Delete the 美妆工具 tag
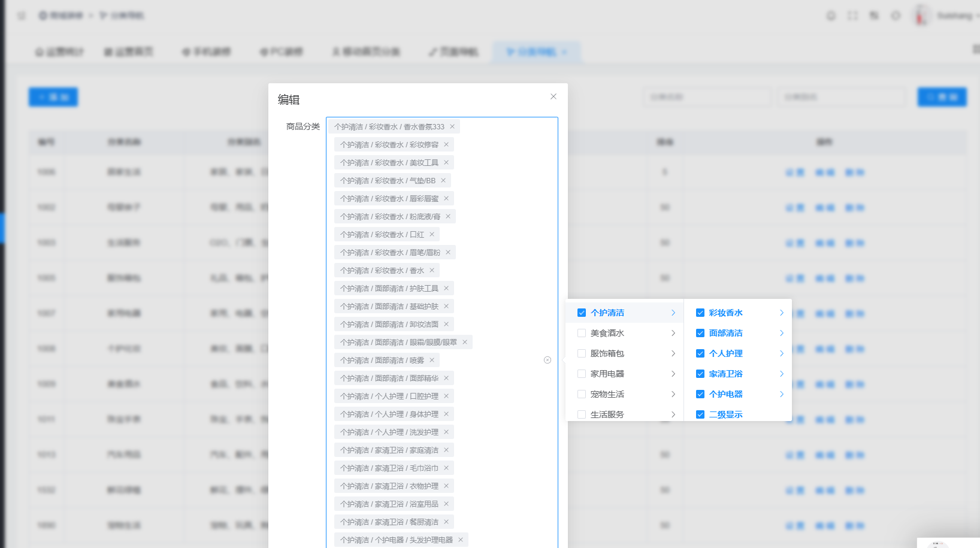The width and height of the screenshot is (980, 548). click(x=446, y=162)
